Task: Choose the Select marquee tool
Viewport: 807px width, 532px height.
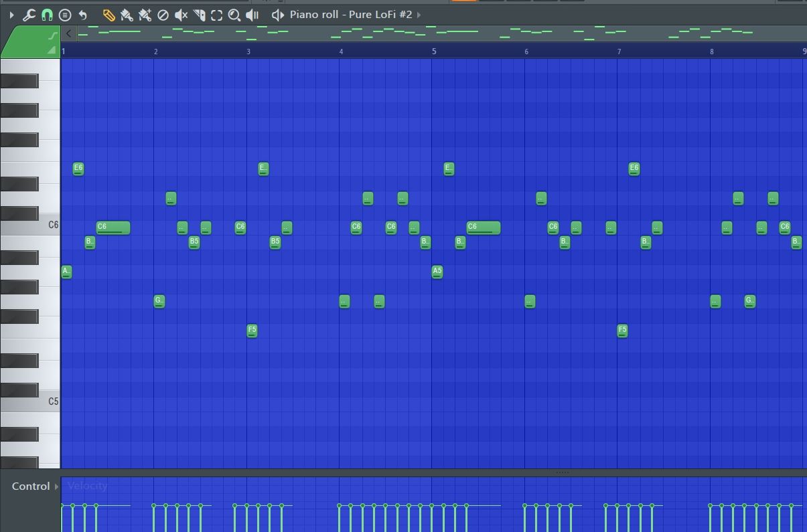Action: tap(216, 15)
